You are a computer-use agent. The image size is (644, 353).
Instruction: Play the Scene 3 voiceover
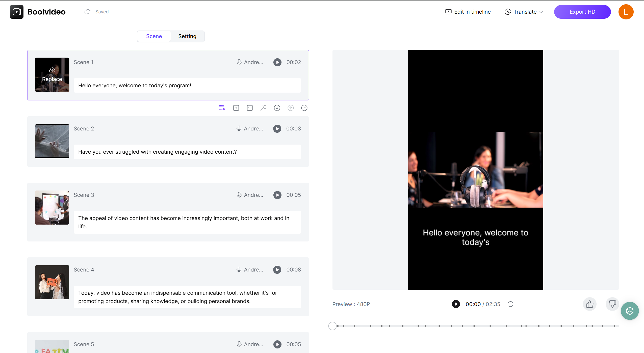[277, 195]
